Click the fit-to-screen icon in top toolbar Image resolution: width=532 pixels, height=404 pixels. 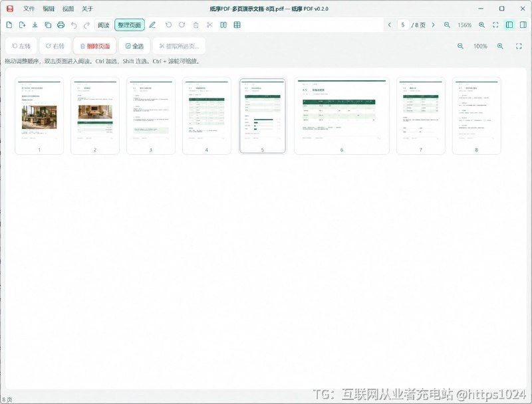tap(495, 25)
